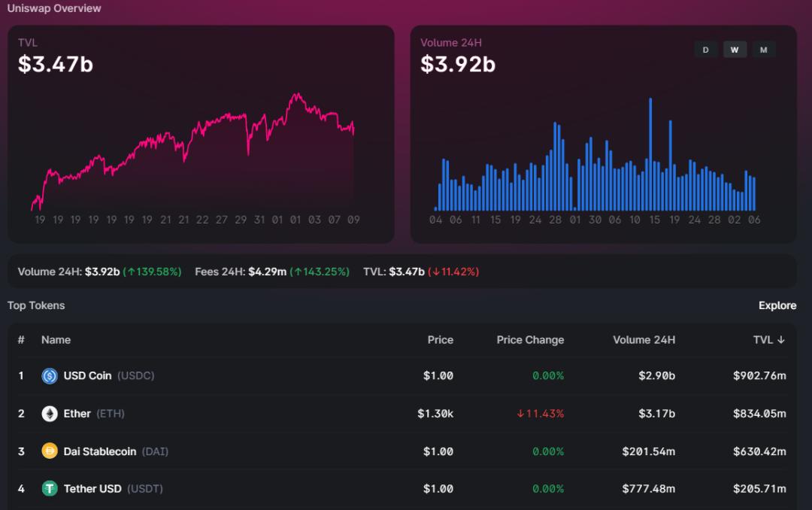
Task: Sort tokens by TVL column header
Action: 769,340
